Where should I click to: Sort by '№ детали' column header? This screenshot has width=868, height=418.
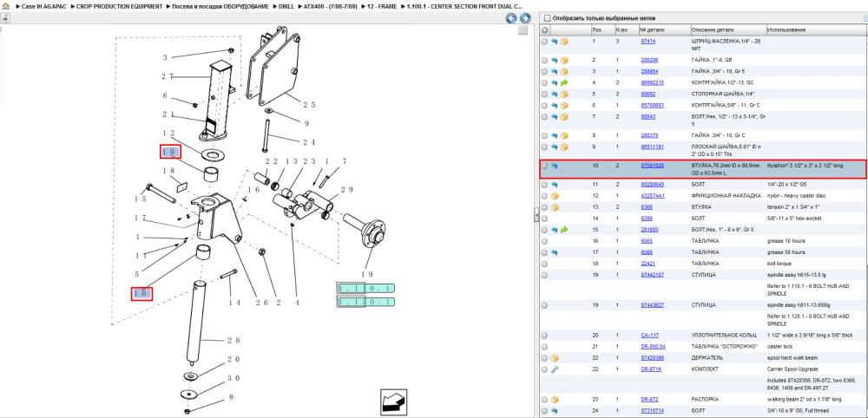(x=664, y=29)
